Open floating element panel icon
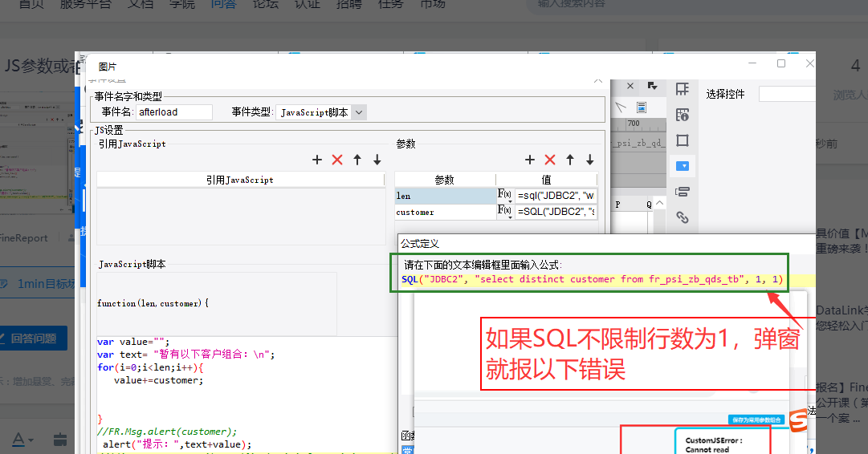The width and height of the screenshot is (868, 454). [683, 140]
